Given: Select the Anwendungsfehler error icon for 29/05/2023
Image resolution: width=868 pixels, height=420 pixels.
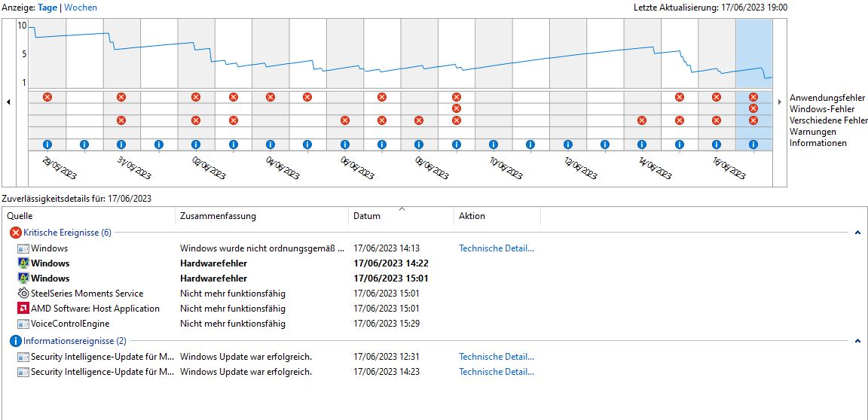Looking at the screenshot, I should tap(47, 97).
